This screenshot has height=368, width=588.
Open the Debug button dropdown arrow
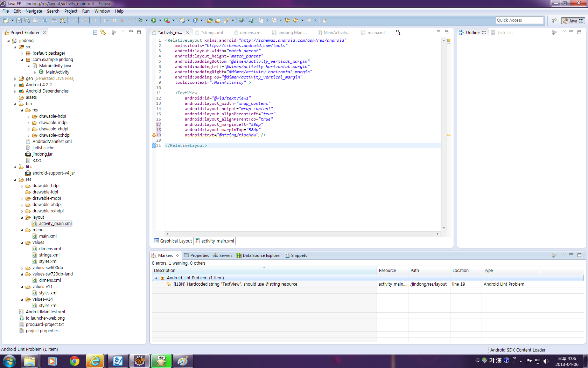click(x=147, y=21)
